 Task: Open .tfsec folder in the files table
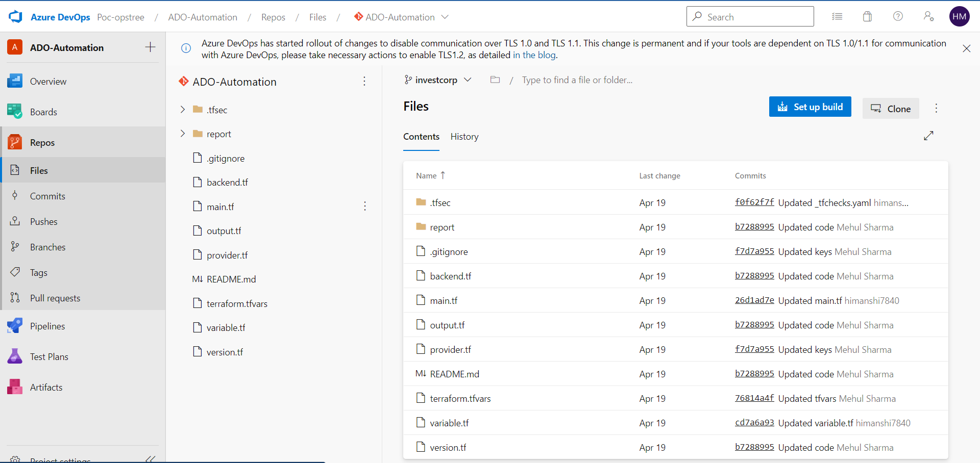point(440,202)
